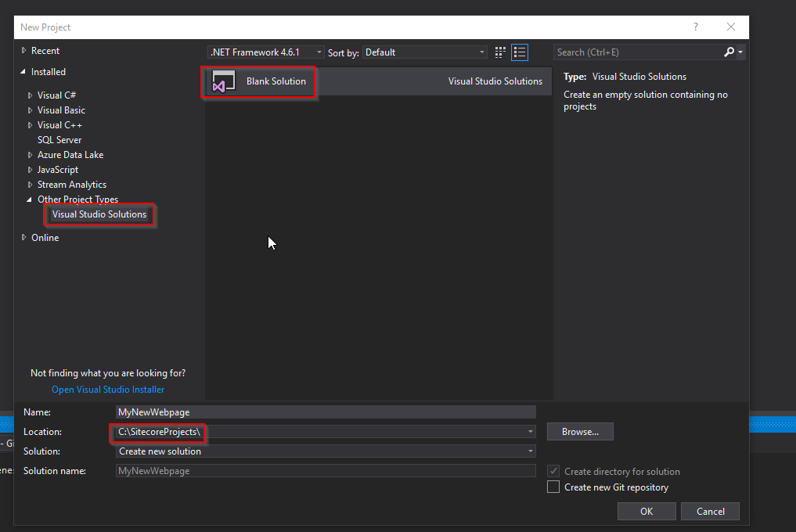The height and width of the screenshot is (532, 796).
Task: Open Visual Studio Installer link
Action: coord(108,390)
